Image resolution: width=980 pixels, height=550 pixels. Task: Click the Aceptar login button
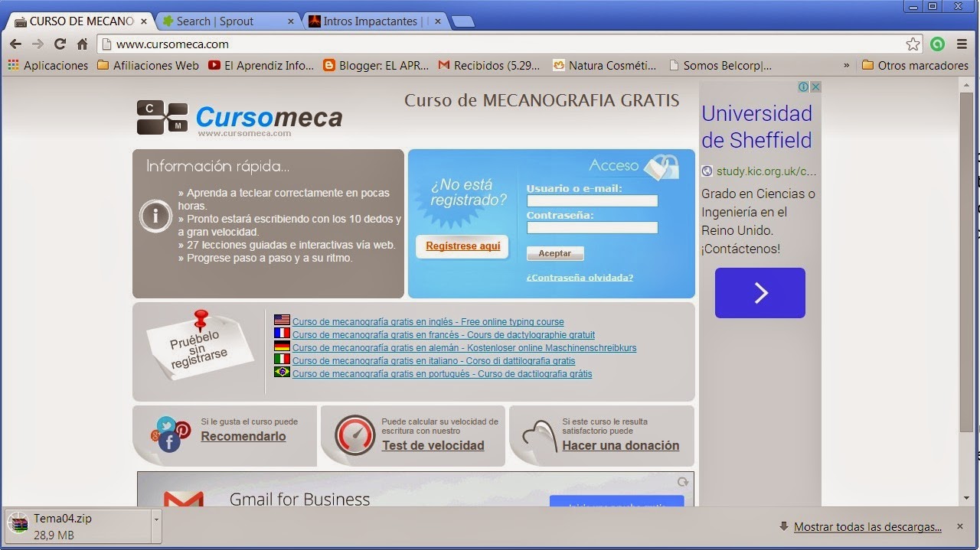coord(555,253)
